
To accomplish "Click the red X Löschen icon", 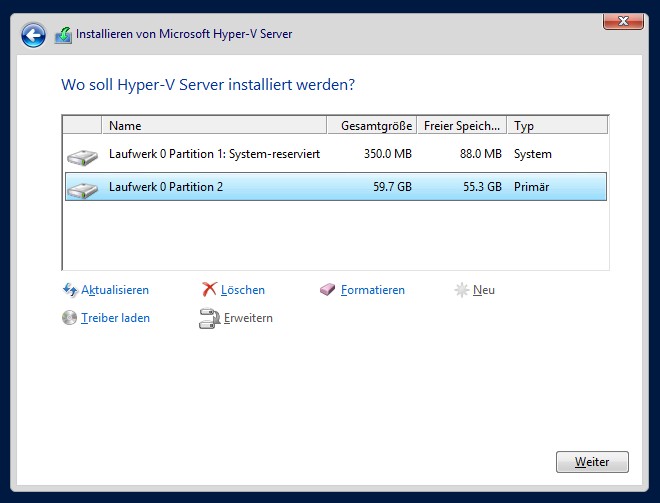I will click(x=209, y=290).
